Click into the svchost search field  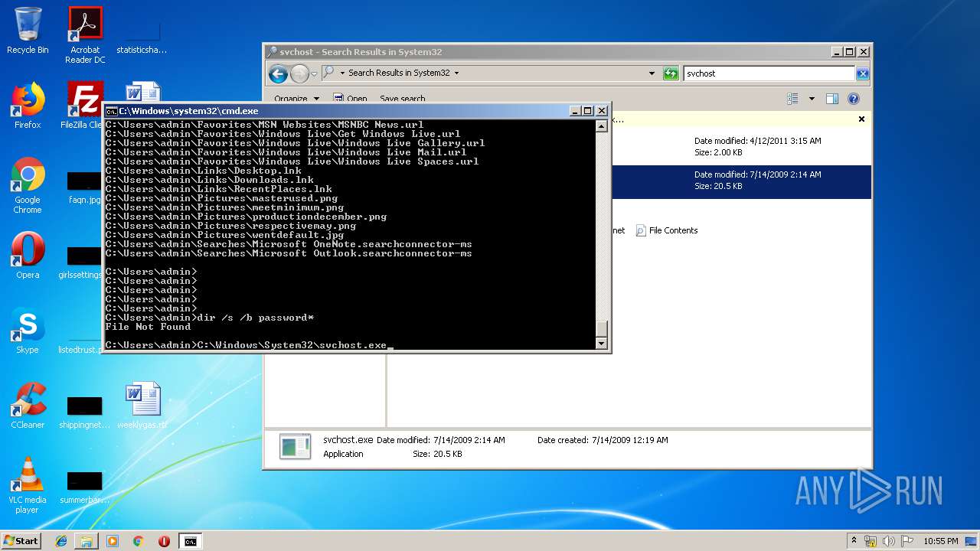(769, 73)
